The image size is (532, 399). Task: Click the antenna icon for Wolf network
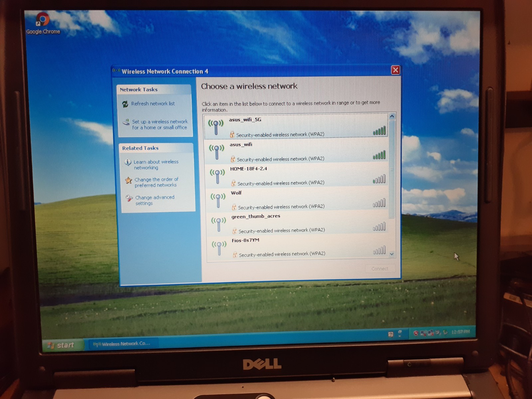tap(218, 200)
